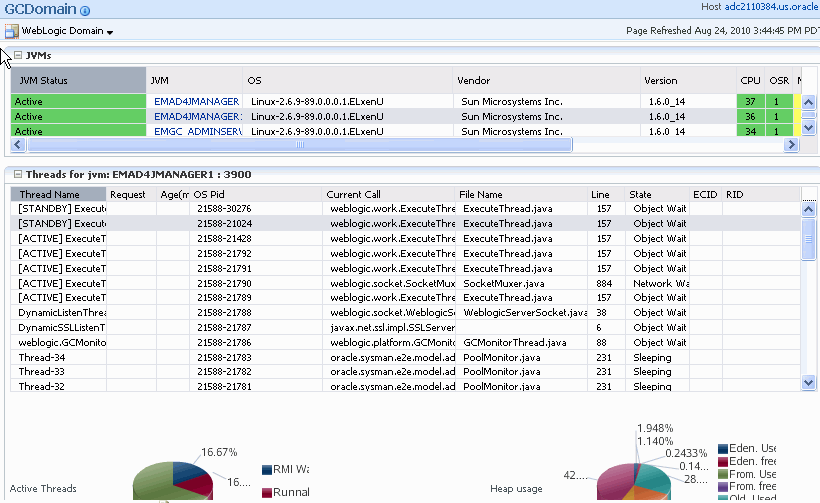Sort JVMs by OS column header
820x503 pixels.
pos(347,81)
